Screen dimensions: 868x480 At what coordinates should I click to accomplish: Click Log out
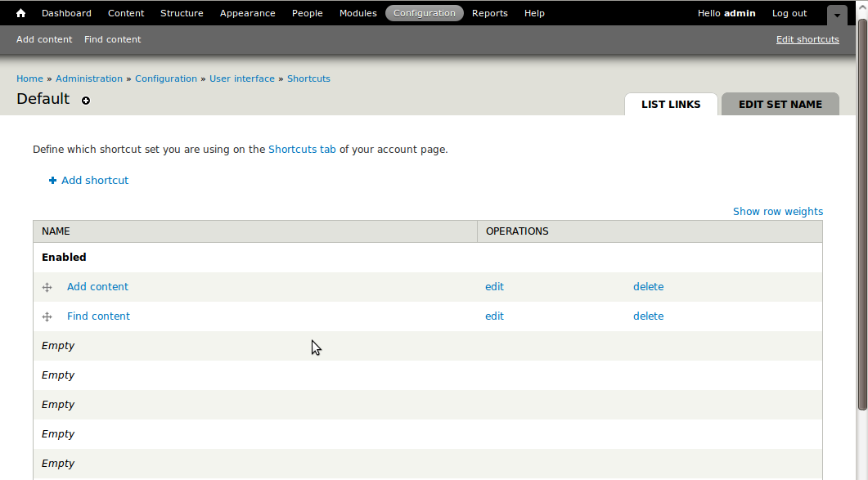tap(789, 13)
